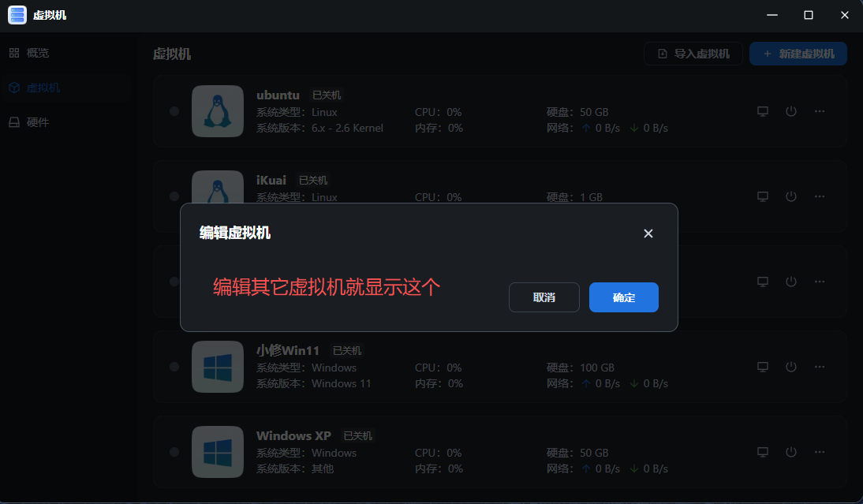
Task: Select the iKuai row radio dot
Action: [x=174, y=196]
